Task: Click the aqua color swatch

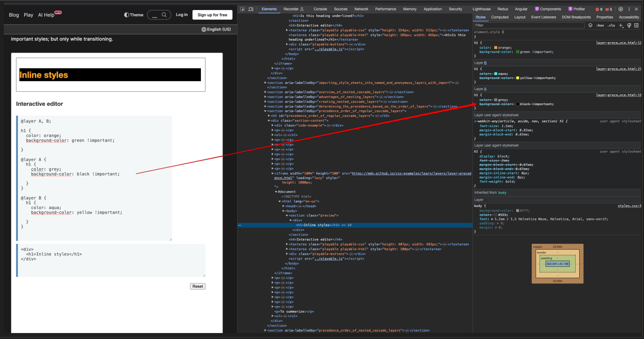Action: click(496, 74)
